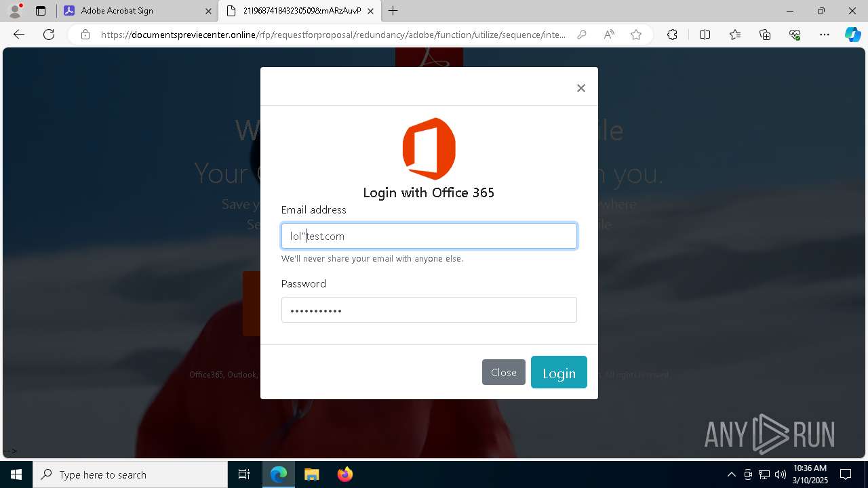Click 'Login with Office 365' heading
The width and height of the screenshot is (868, 488).
click(x=429, y=192)
